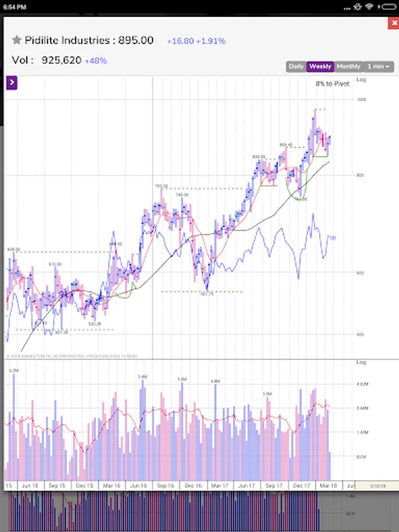Click the +48% volume change text

point(96,61)
